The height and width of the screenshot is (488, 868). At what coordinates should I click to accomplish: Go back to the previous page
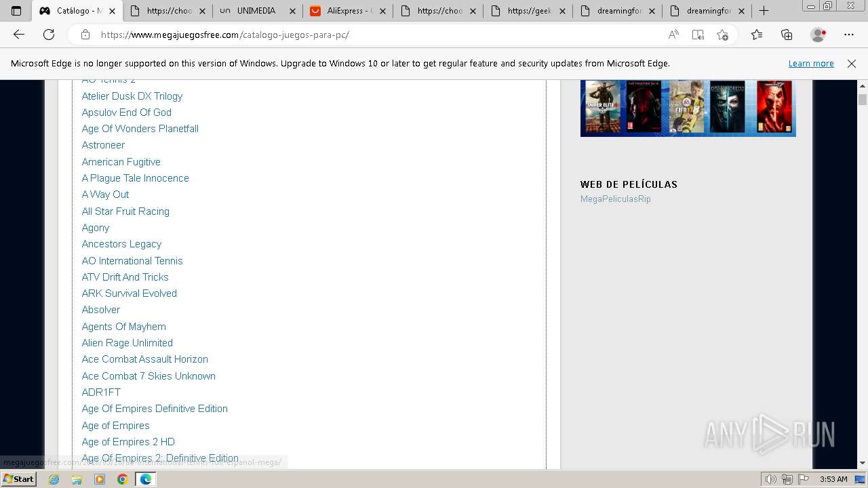[x=19, y=35]
